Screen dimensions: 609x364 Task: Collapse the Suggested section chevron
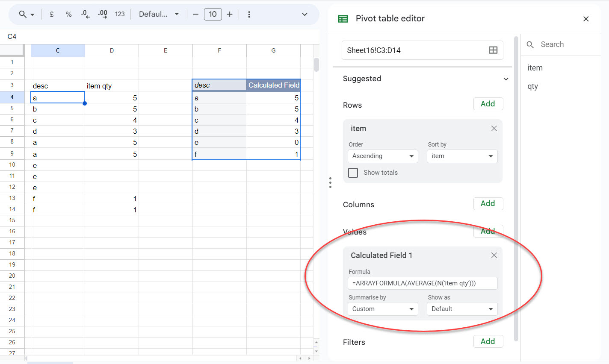506,79
